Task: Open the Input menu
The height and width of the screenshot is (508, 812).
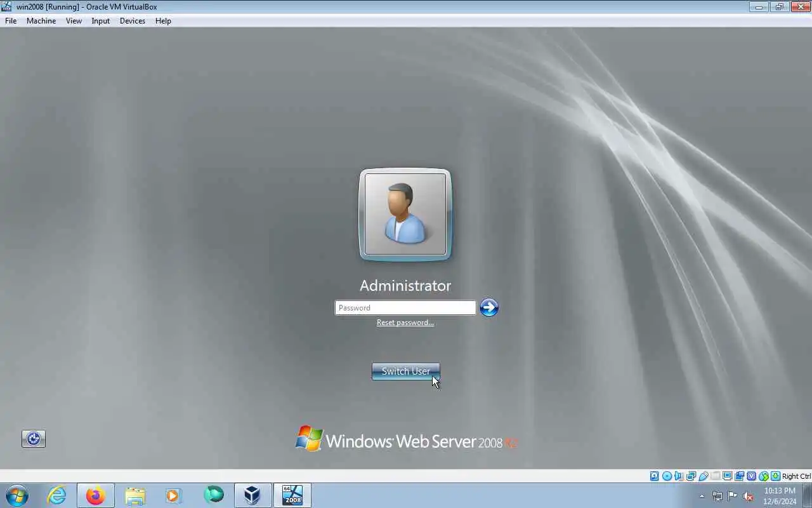Action: (100, 21)
